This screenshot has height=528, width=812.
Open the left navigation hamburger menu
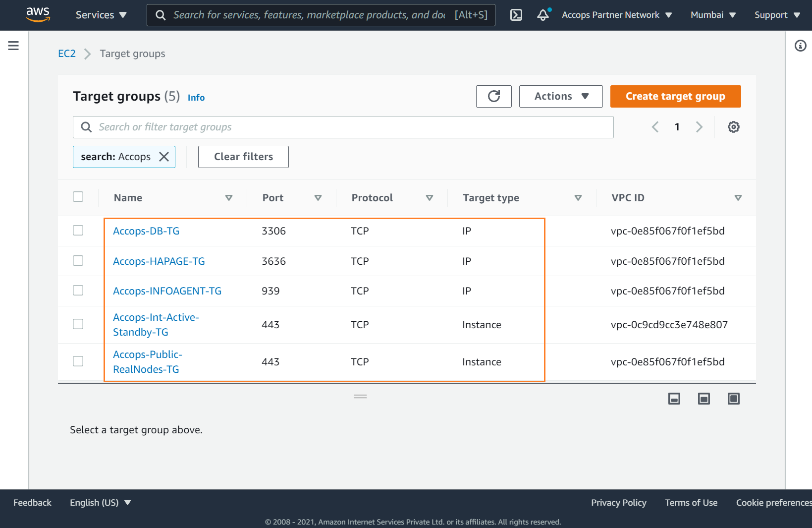tap(13, 46)
